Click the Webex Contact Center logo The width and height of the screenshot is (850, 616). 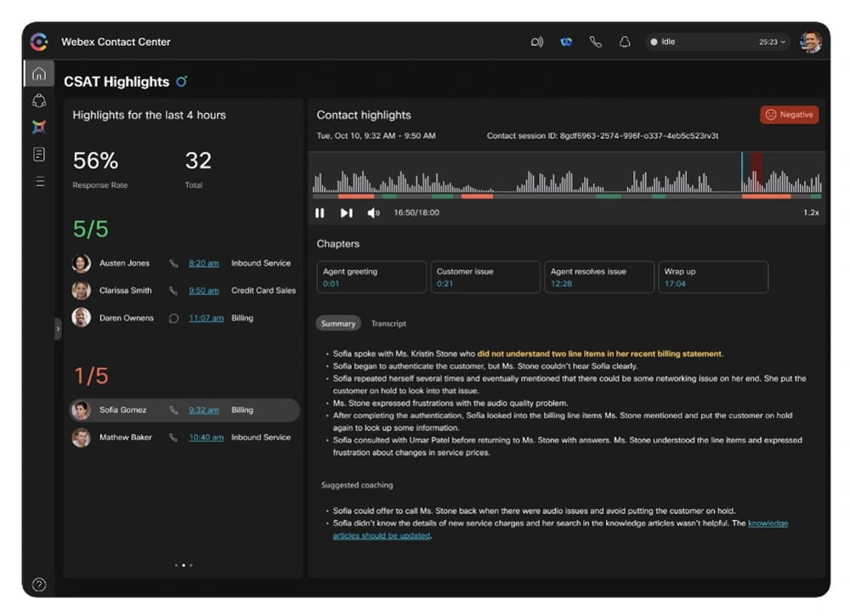[x=39, y=42]
